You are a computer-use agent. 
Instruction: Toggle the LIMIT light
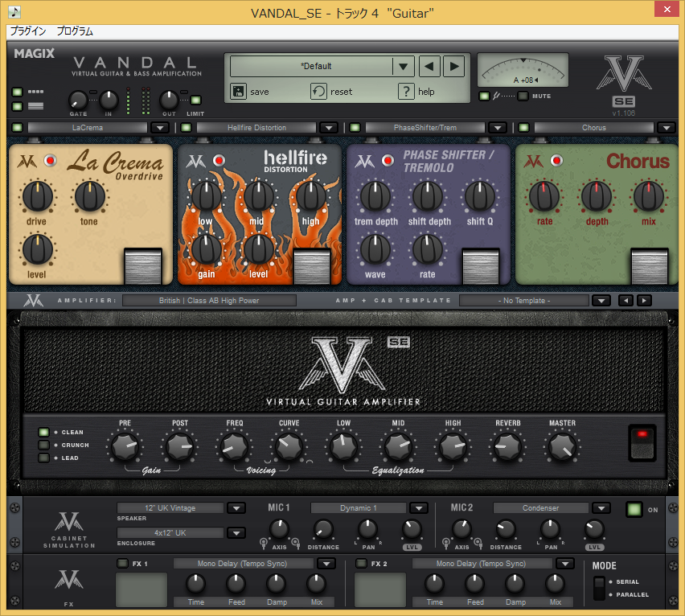[x=196, y=100]
